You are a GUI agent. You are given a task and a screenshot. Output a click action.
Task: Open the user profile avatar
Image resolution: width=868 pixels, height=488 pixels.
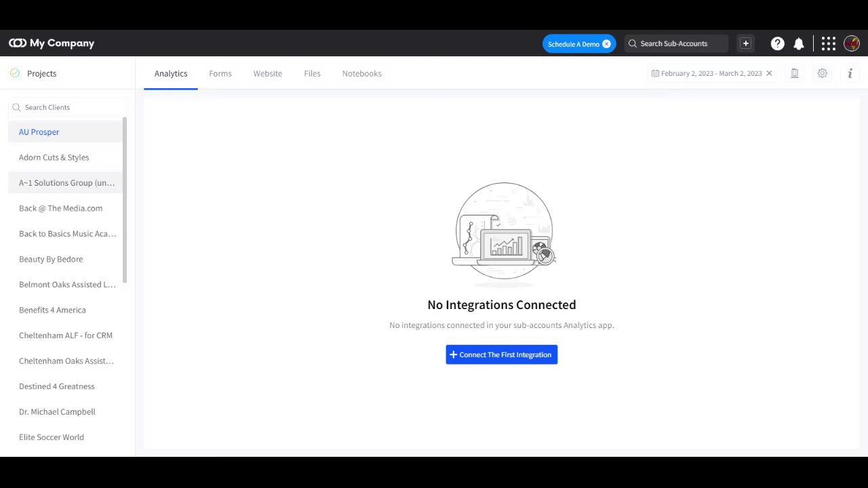pyautogui.click(x=852, y=43)
